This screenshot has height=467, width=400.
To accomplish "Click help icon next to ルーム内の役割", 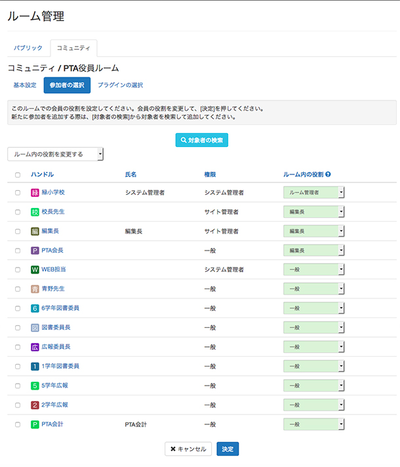I will click(328, 174).
